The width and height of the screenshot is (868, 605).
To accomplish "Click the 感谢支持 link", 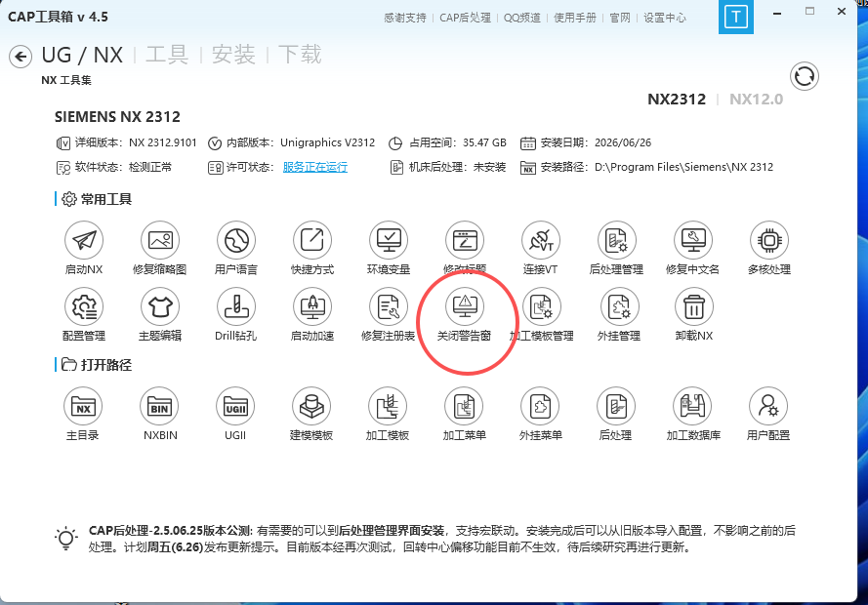I will pyautogui.click(x=405, y=18).
